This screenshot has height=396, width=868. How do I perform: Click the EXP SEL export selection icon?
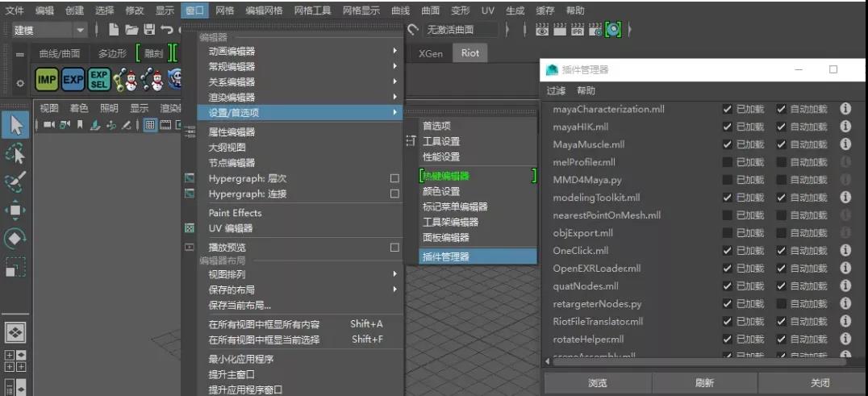pyautogui.click(x=99, y=79)
